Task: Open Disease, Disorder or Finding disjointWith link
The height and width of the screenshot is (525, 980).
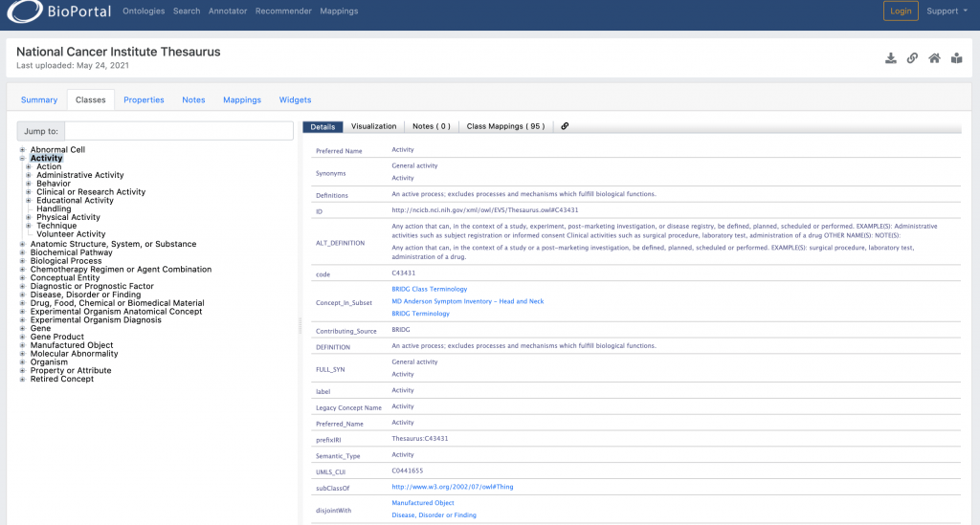Action: tap(434, 515)
